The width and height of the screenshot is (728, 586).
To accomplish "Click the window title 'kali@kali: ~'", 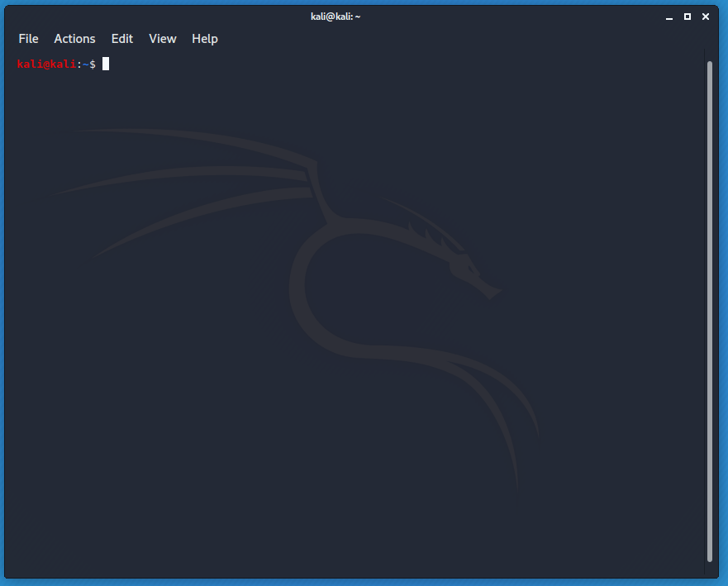I will [336, 17].
